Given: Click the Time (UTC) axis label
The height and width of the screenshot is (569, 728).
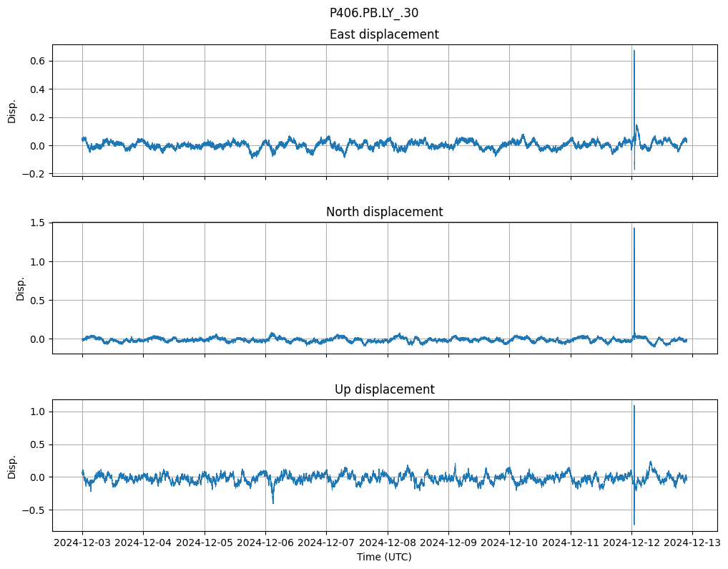Looking at the screenshot, I should point(384,557).
